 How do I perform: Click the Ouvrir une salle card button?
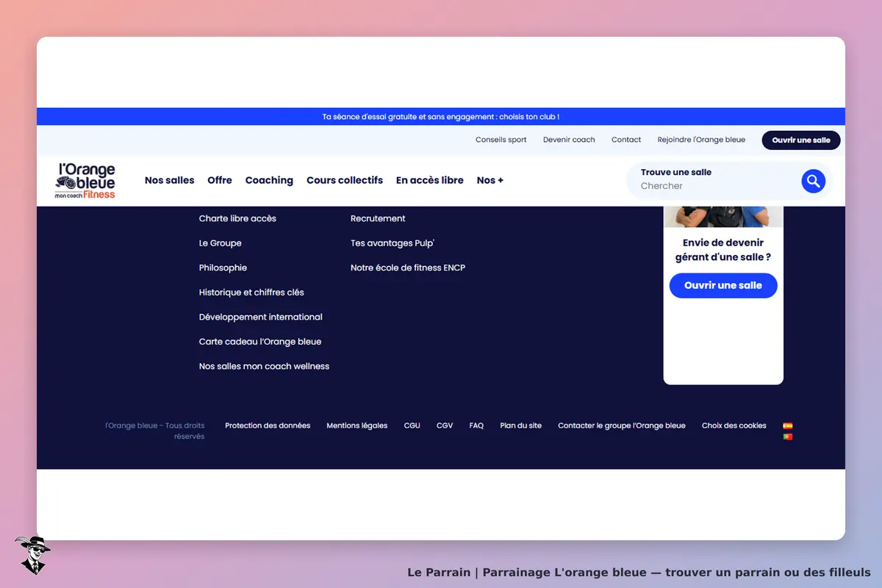tap(723, 285)
